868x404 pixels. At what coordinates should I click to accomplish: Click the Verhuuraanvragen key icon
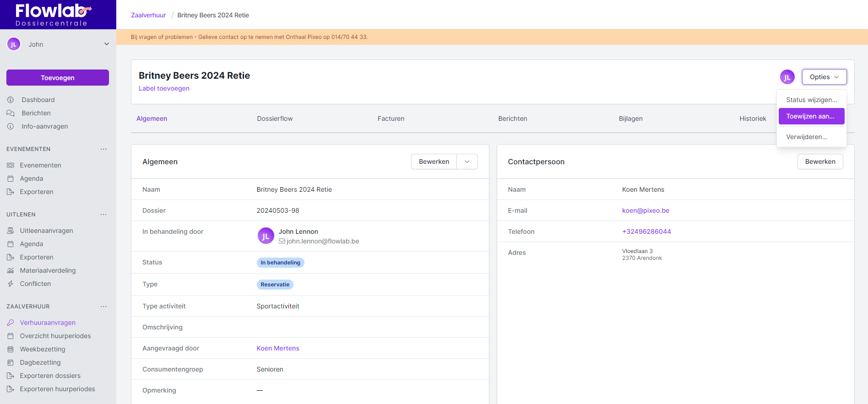[11, 323]
